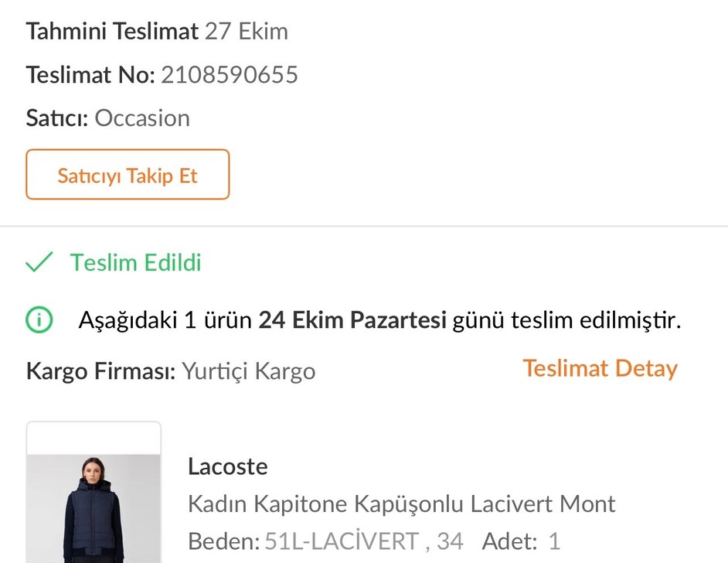Open Teslimat Detay for shipment details
The height and width of the screenshot is (563, 728).
(599, 369)
